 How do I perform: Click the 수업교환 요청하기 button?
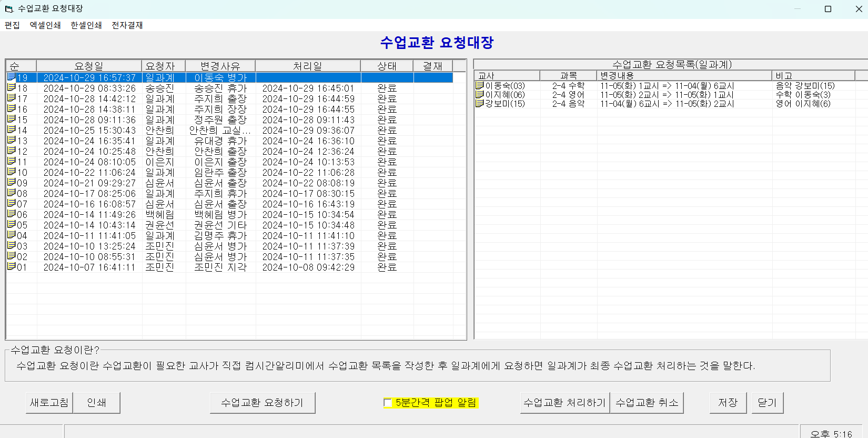pos(263,403)
